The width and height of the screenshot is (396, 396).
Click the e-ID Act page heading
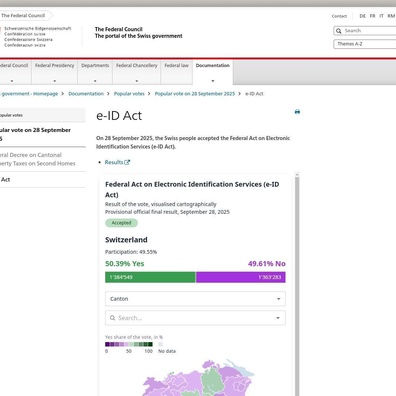click(x=119, y=116)
